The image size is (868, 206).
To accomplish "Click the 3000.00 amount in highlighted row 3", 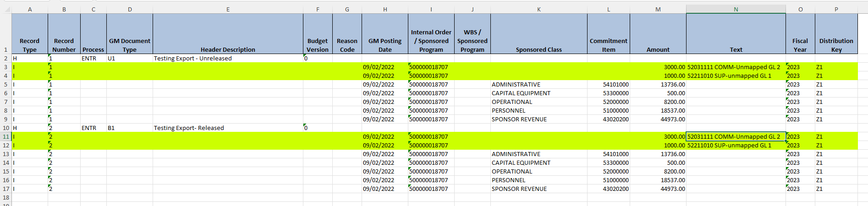I will [674, 67].
